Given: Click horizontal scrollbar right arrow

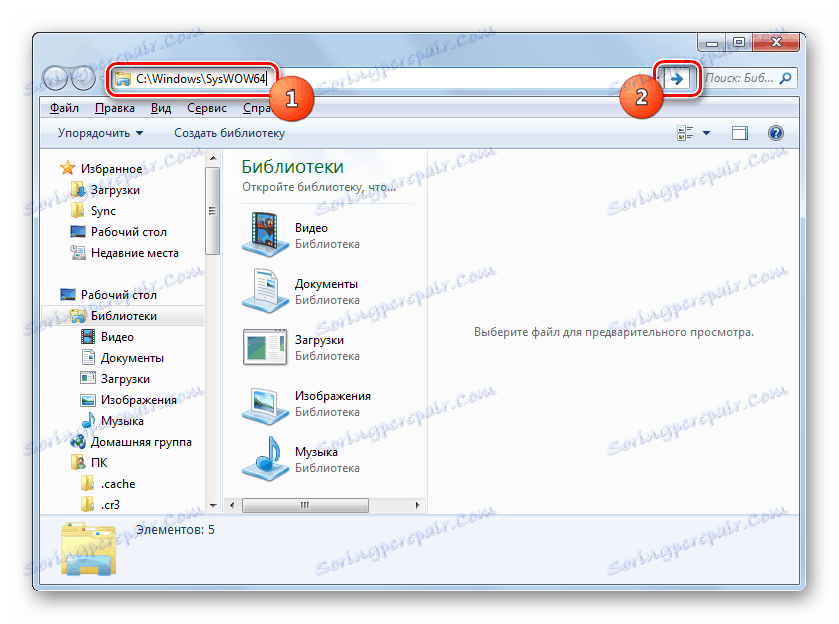Looking at the screenshot, I should pos(417,505).
